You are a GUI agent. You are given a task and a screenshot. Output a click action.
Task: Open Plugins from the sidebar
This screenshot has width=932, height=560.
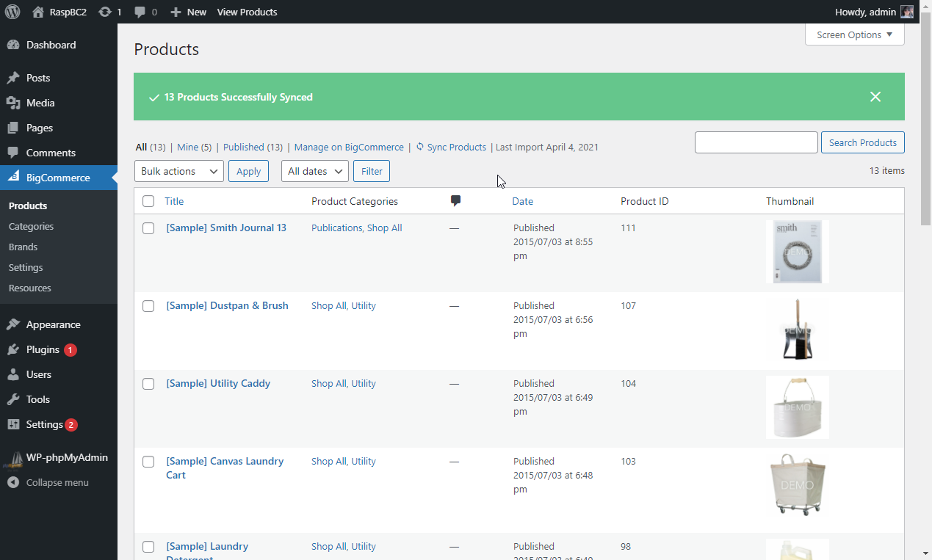pos(43,349)
